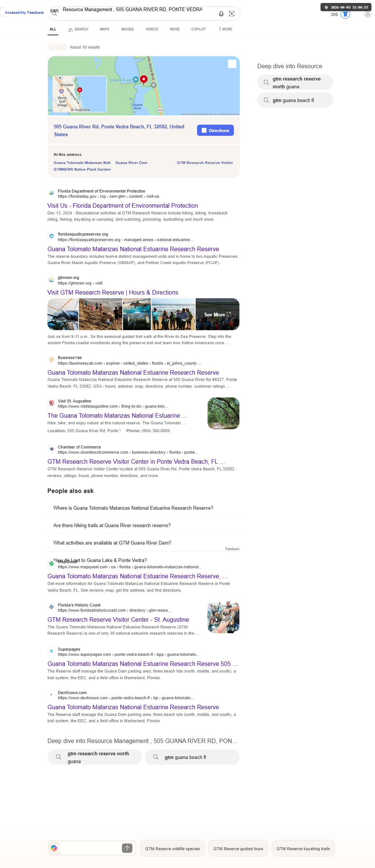The image size is (375, 868).
Task: Click the DexKnows.com favicon
Action: pos(52,694)
